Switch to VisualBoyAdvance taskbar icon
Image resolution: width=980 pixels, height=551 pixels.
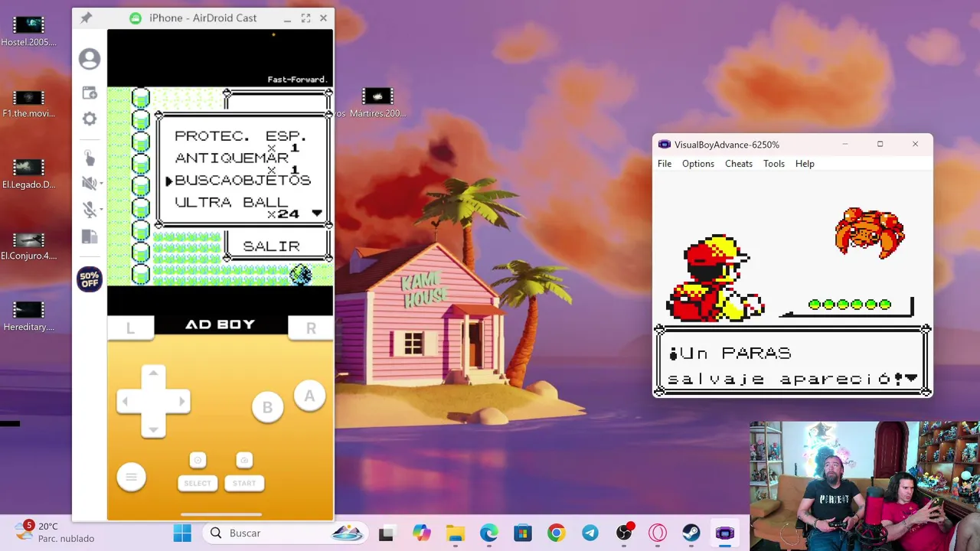[725, 533]
